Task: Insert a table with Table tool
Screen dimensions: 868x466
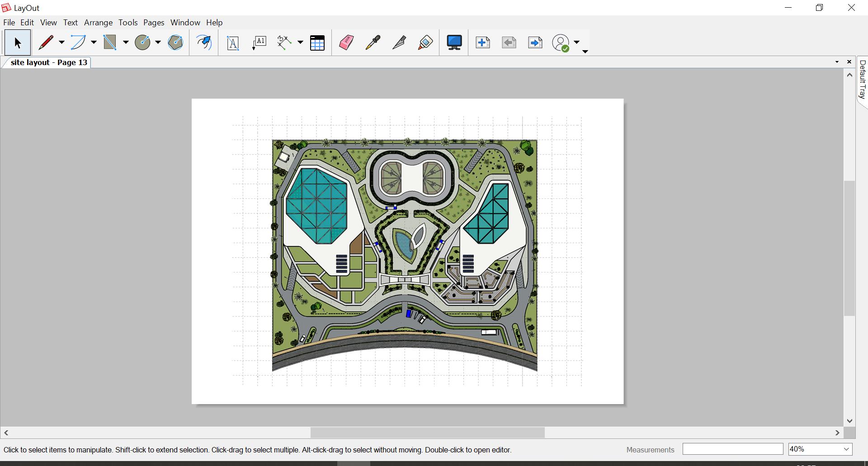Action: [x=317, y=43]
